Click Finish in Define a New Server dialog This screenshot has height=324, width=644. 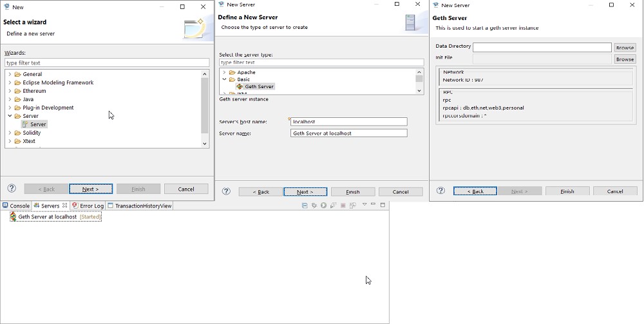click(353, 192)
